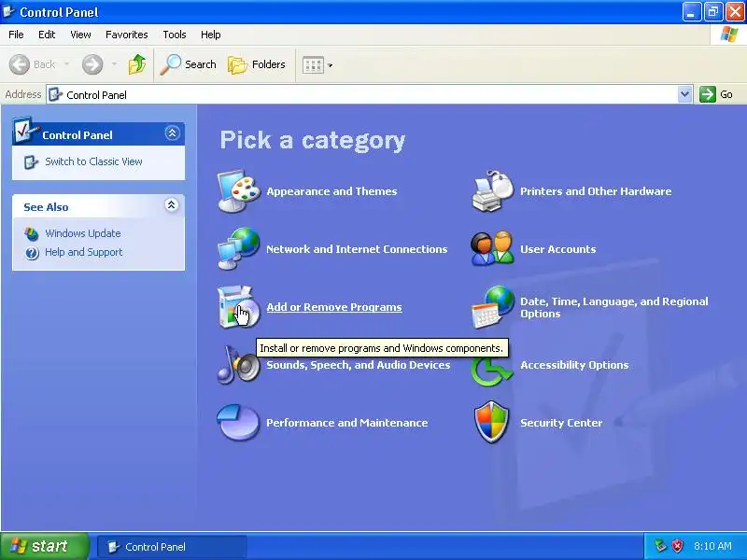Viewport: 747px width, 560px height.
Task: Collapse the Control Panel side pane section
Action: (172, 133)
